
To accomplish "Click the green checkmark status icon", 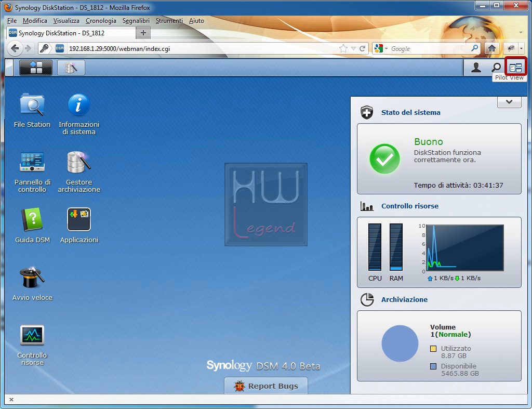I will (x=384, y=159).
